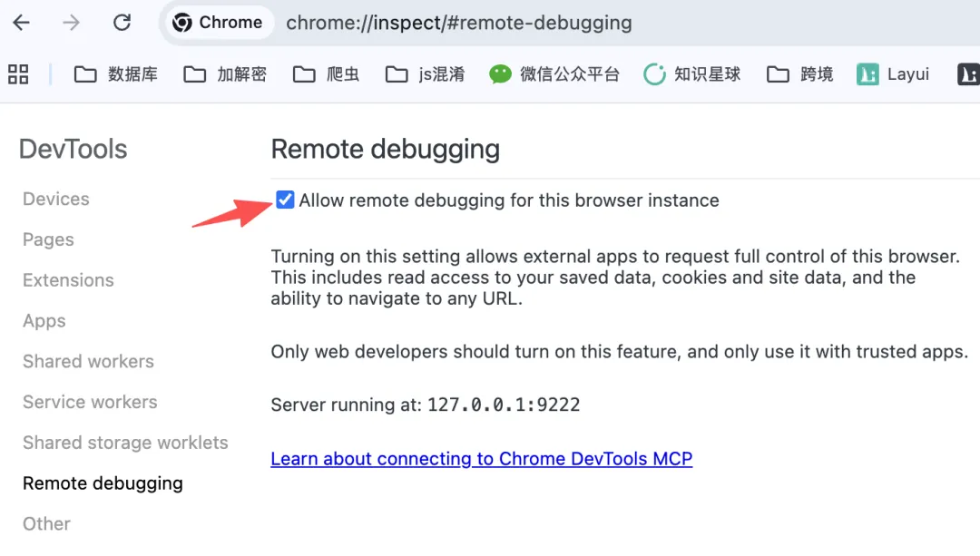Open Learn about connecting to DevTools MCP link
980x556 pixels.
pos(482,459)
